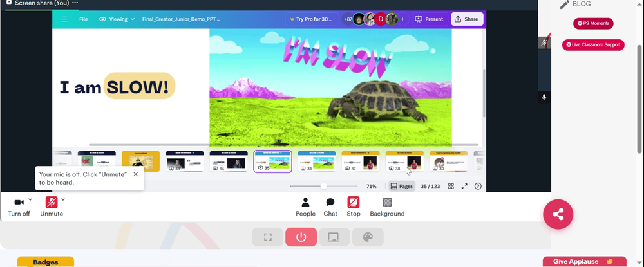Click the 35 / 123 page counter
Image resolution: width=644 pixels, height=267 pixels.
pos(430,186)
